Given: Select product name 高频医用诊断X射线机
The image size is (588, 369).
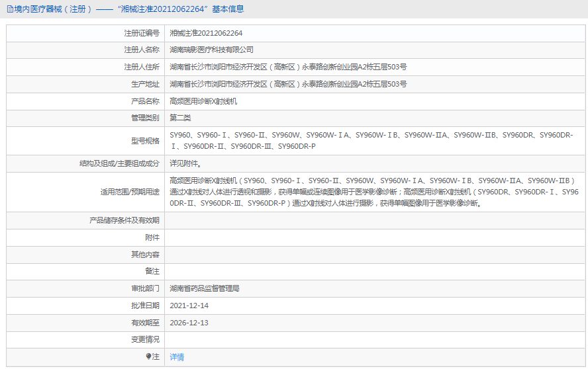Looking at the screenshot, I should point(203,102).
